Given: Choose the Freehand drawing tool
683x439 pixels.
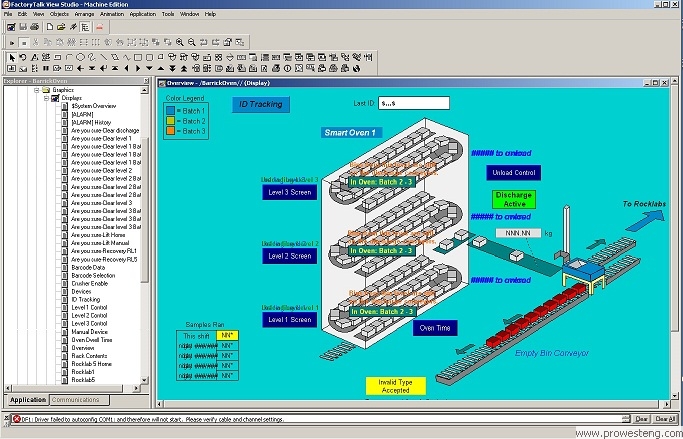Looking at the screenshot, I should pyautogui.click(x=92, y=57).
